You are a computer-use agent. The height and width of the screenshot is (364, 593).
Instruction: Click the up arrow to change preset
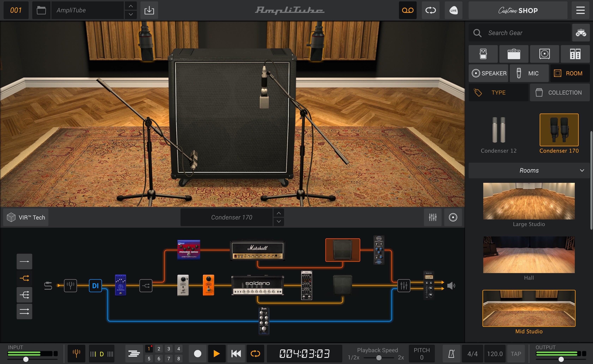[130, 6]
